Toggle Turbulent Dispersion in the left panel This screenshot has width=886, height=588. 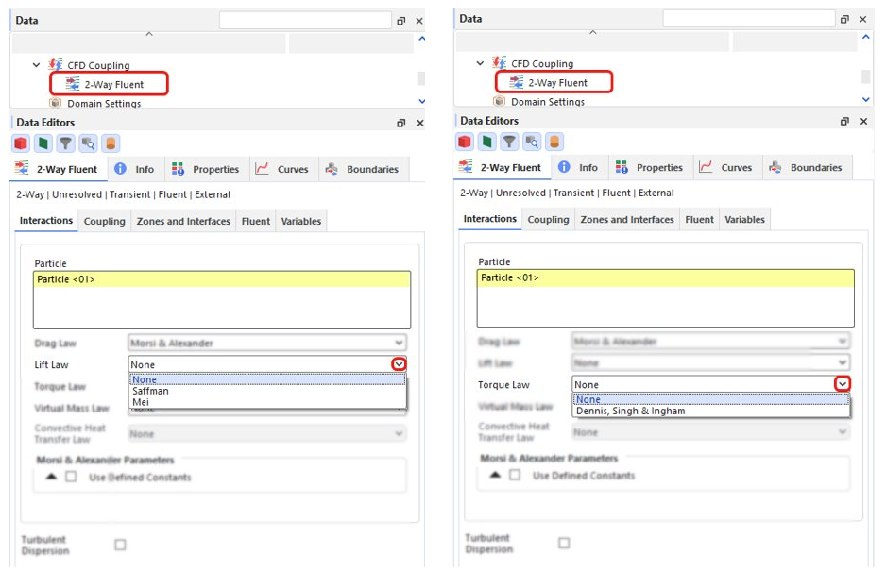pyautogui.click(x=118, y=543)
